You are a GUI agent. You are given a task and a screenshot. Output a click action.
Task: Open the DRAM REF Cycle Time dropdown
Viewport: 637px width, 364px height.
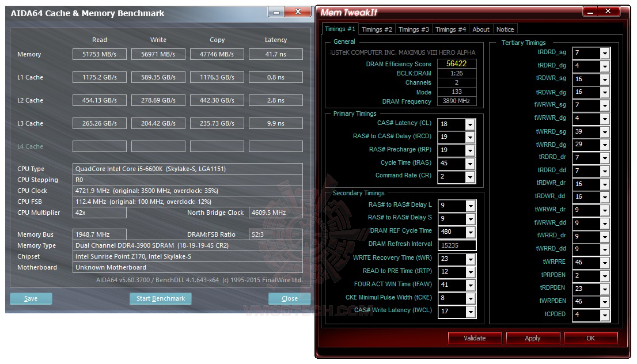[x=471, y=232]
